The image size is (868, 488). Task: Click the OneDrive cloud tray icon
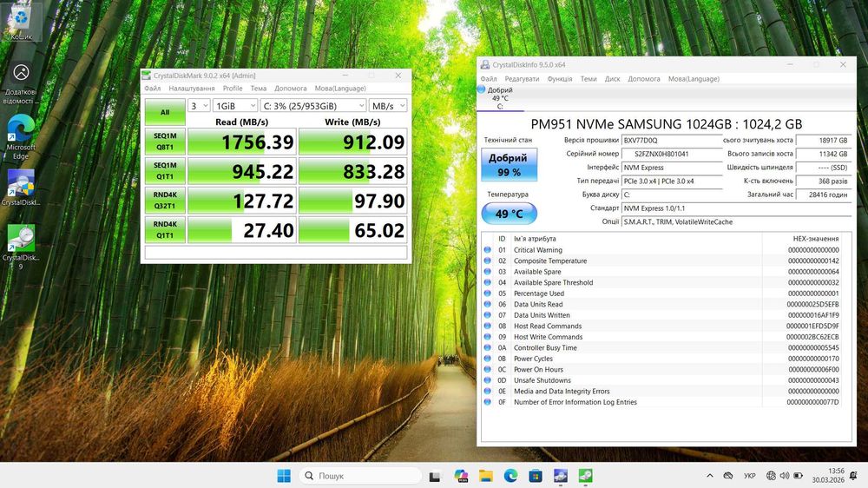728,476
